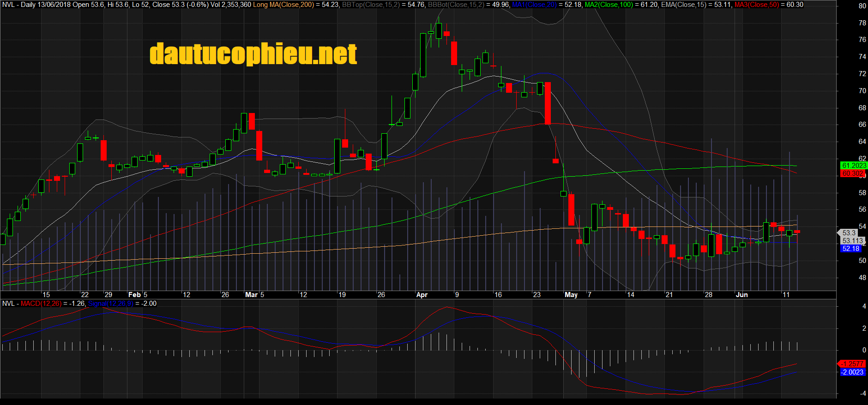Click the green 61.2023 price tag
Viewport: 868px width, 405px height.
(853, 166)
